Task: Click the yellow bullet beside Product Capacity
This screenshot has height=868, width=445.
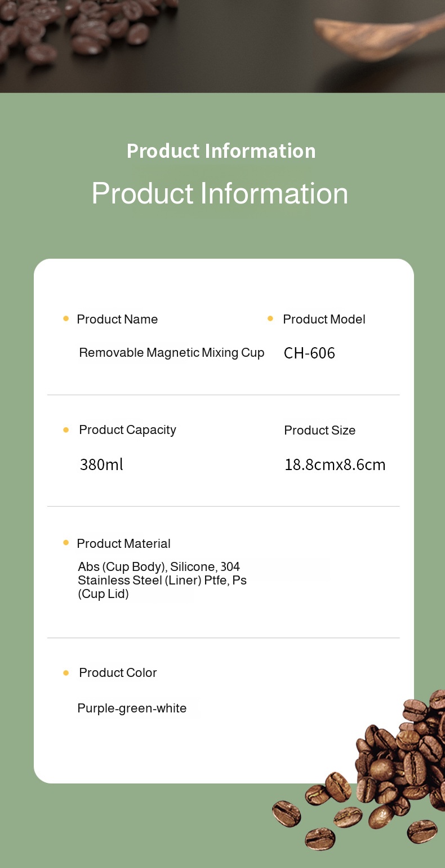Action: click(66, 430)
